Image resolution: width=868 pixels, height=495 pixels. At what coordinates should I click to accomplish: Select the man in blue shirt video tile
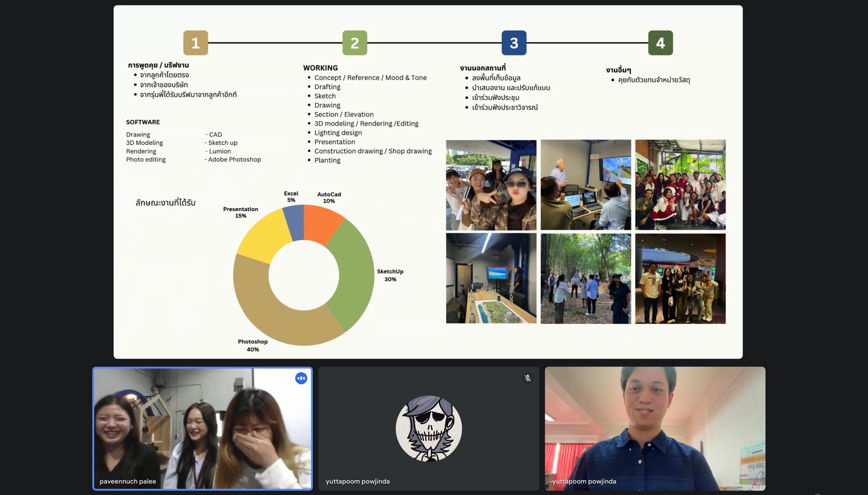tap(655, 428)
